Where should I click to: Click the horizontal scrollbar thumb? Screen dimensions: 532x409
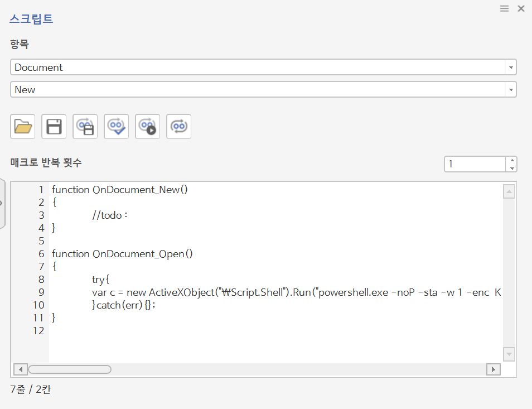point(70,369)
